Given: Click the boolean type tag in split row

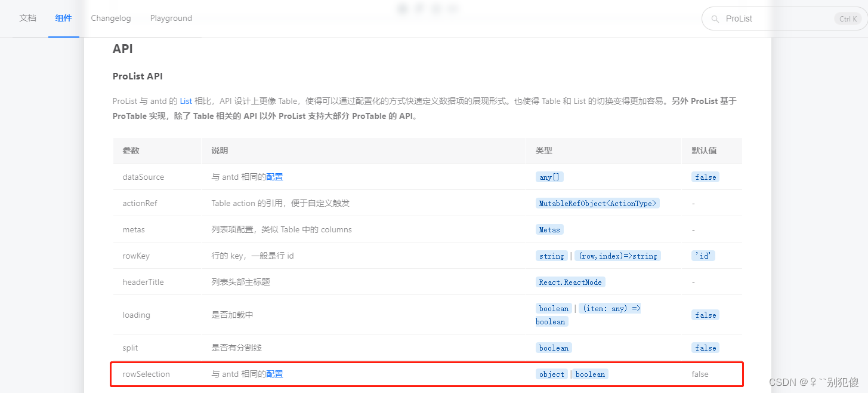Looking at the screenshot, I should click(553, 348).
